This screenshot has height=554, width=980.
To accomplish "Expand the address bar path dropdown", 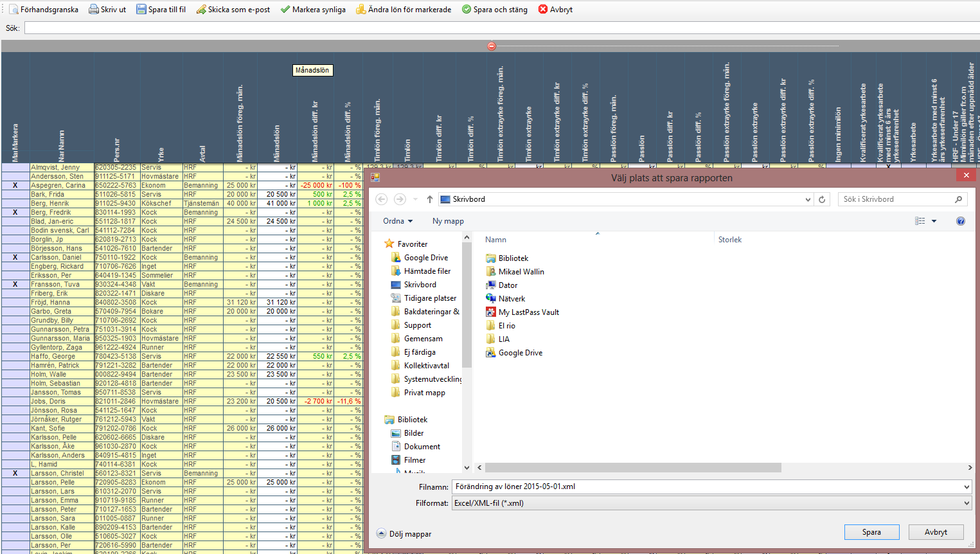I will [808, 199].
